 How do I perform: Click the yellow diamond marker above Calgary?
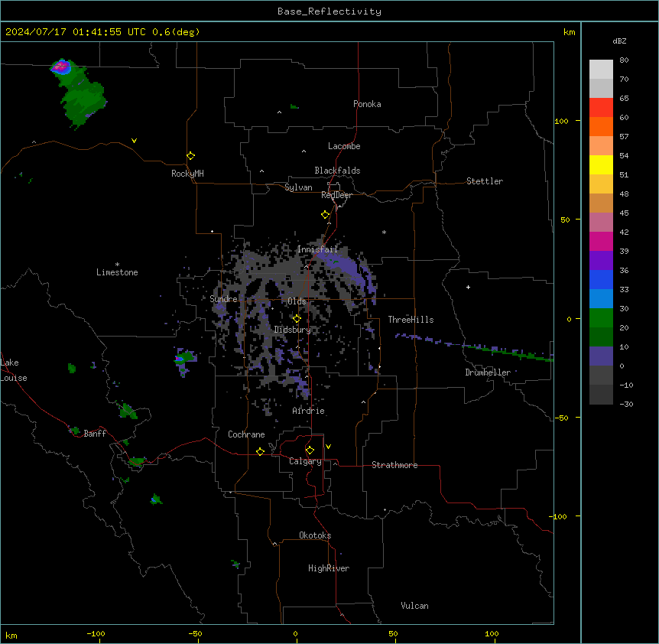pyautogui.click(x=310, y=450)
